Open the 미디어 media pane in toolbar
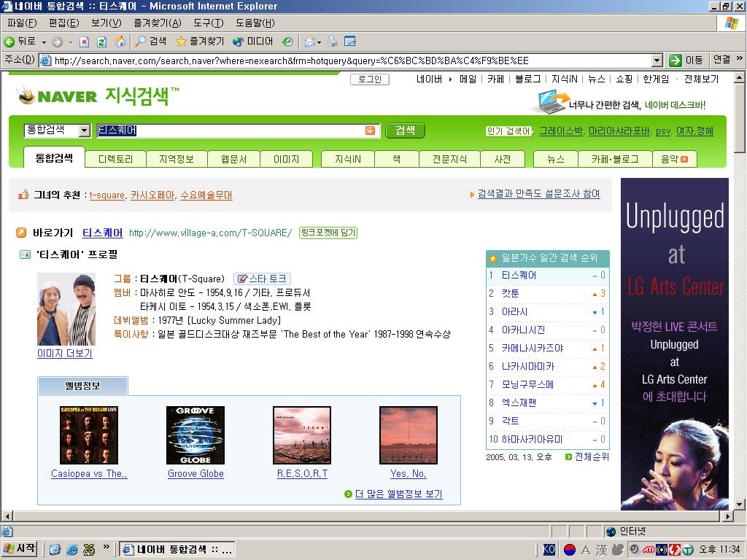 pos(253,42)
